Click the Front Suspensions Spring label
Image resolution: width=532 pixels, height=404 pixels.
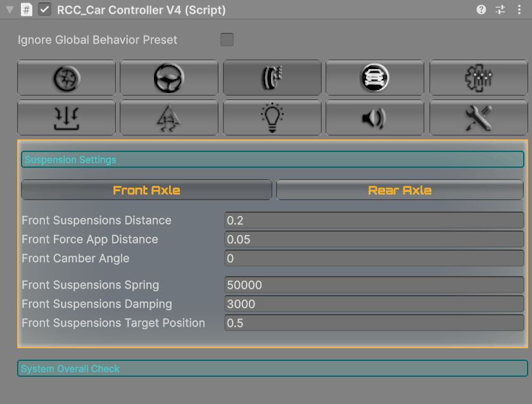pyautogui.click(x=90, y=285)
